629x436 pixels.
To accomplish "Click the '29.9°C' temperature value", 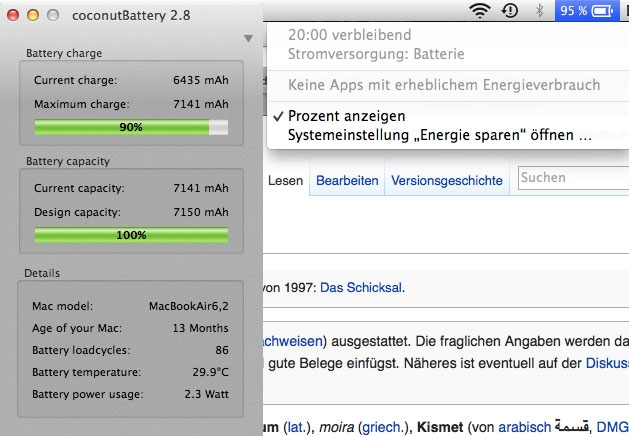I will [211, 372].
